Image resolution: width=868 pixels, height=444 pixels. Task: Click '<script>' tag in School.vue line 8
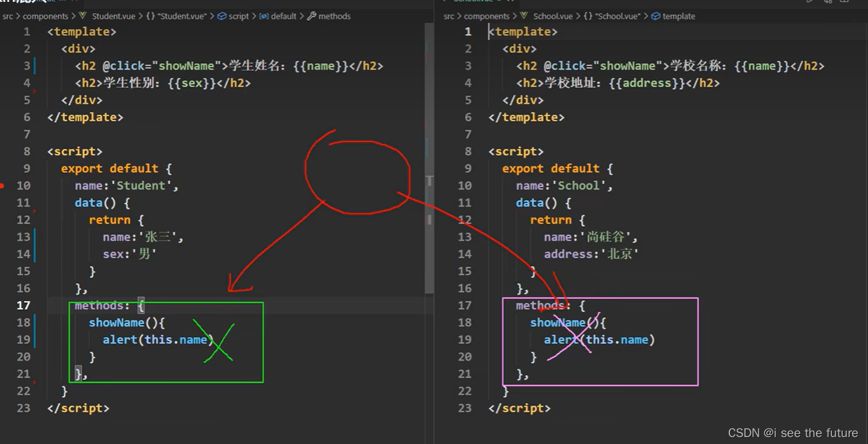[516, 152]
